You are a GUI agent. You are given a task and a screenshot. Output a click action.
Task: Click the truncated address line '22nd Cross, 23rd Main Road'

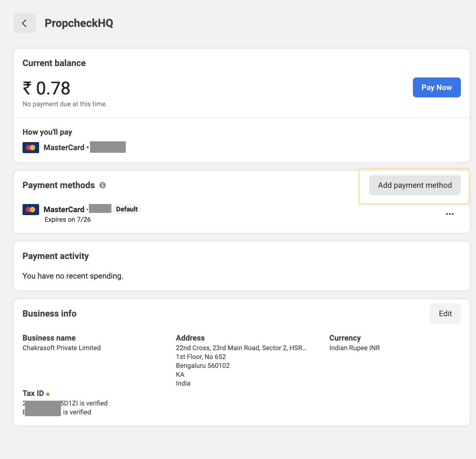click(241, 348)
